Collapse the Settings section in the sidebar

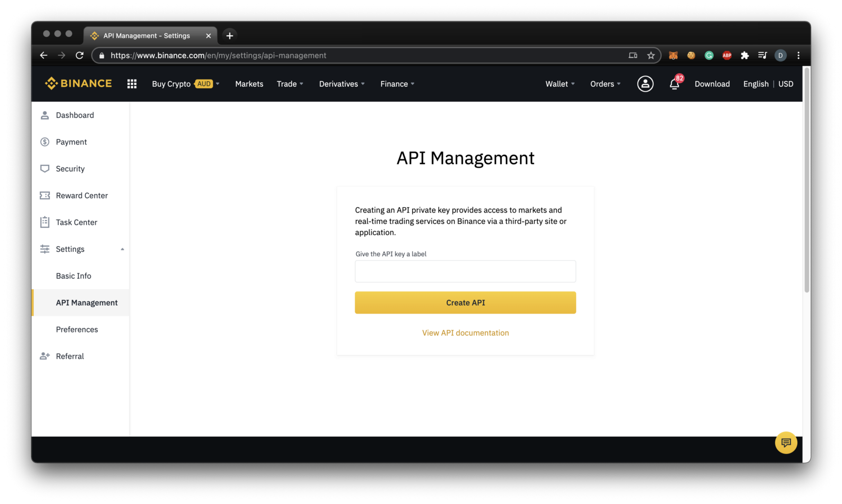point(122,249)
